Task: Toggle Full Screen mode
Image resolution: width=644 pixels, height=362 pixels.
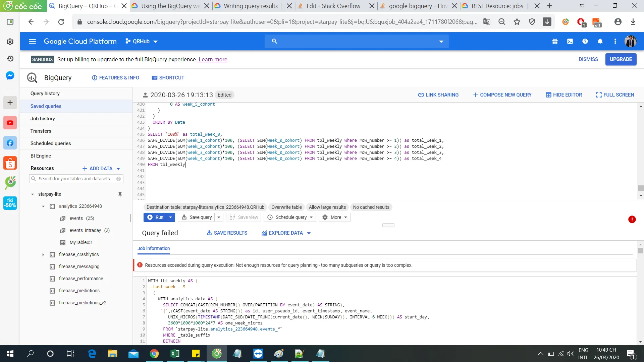Action: click(615, 95)
